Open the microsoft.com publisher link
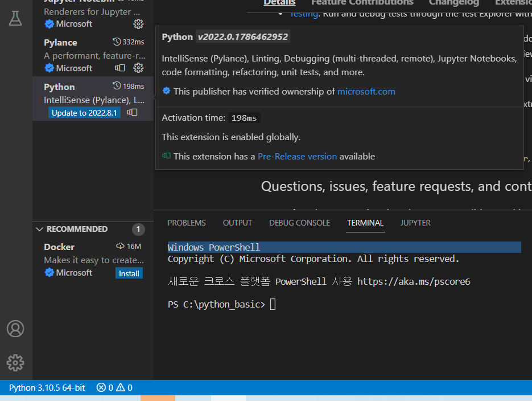Viewport: 532px width, 401px height. pos(366,91)
